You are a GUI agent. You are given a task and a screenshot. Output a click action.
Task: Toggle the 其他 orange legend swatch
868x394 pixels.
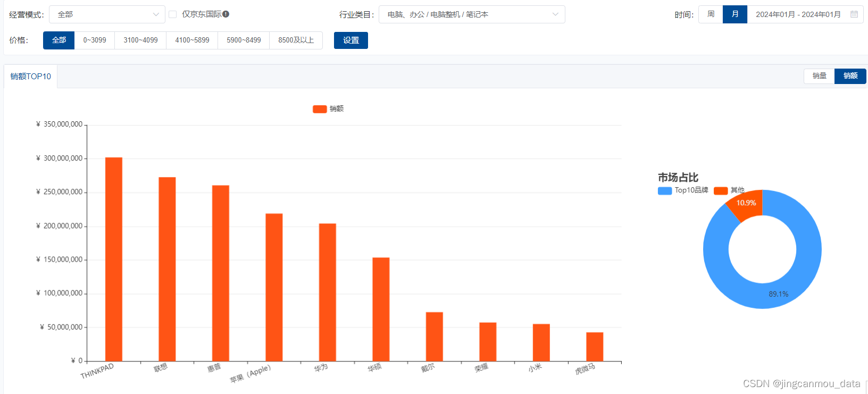click(721, 190)
